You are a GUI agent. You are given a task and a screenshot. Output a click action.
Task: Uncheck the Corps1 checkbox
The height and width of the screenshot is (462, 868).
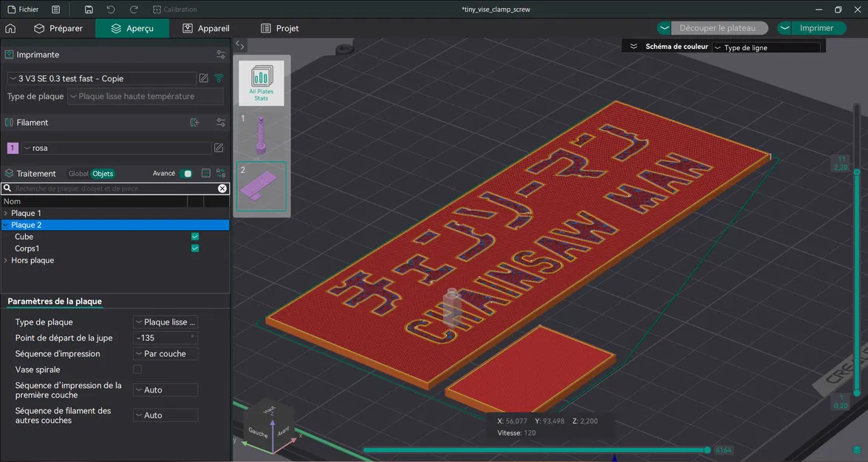coord(195,248)
